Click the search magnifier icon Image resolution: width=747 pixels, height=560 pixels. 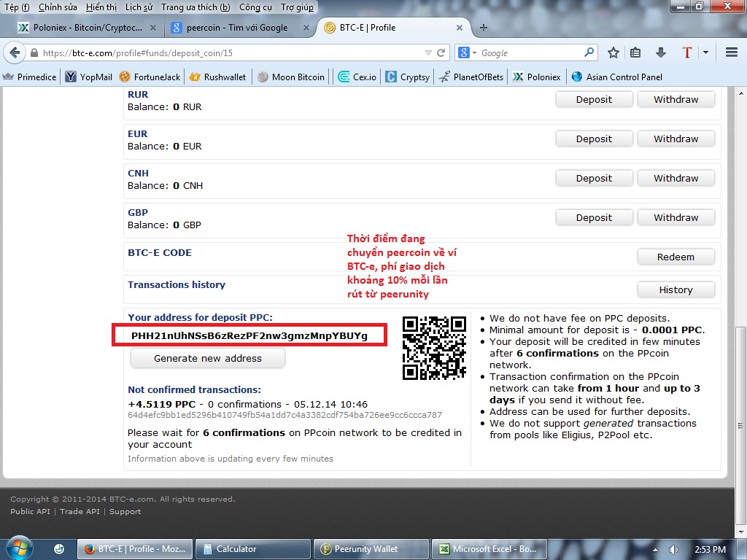click(x=589, y=52)
